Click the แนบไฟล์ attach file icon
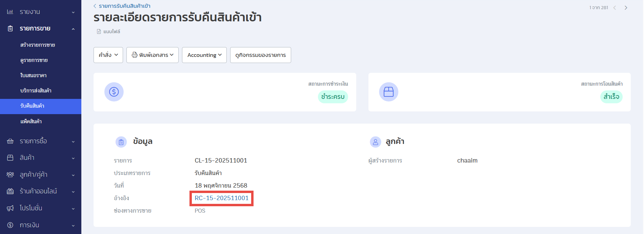Image resolution: width=644 pixels, height=234 pixels. 99,31
